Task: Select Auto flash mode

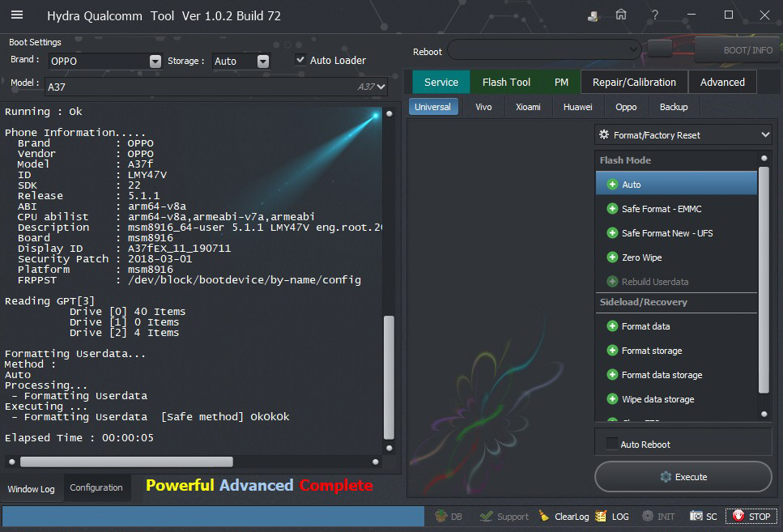Action: click(676, 185)
